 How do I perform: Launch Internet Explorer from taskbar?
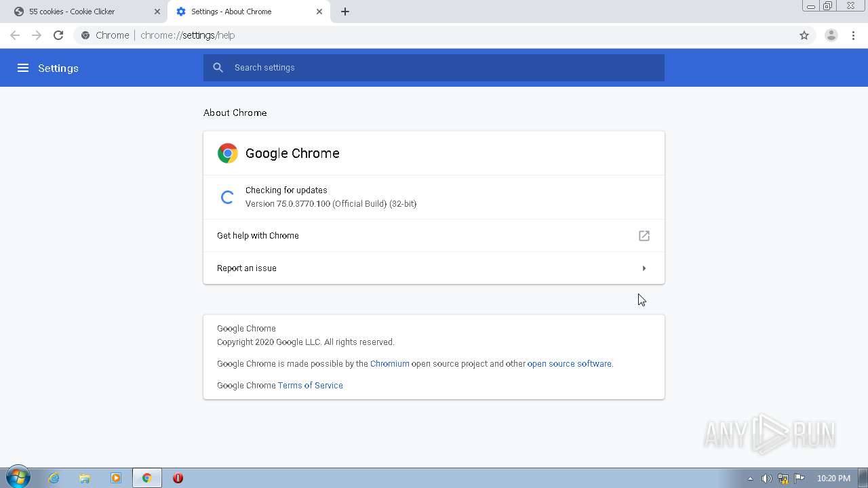click(54, 478)
